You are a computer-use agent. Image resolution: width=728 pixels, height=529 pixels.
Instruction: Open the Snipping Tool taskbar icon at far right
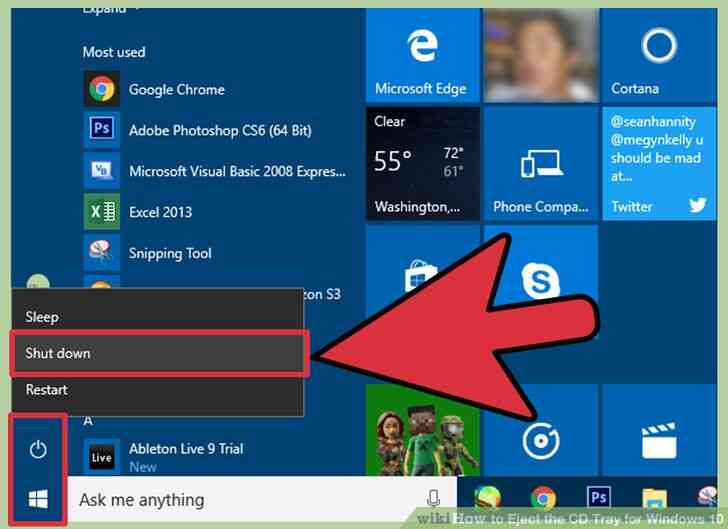(x=708, y=498)
